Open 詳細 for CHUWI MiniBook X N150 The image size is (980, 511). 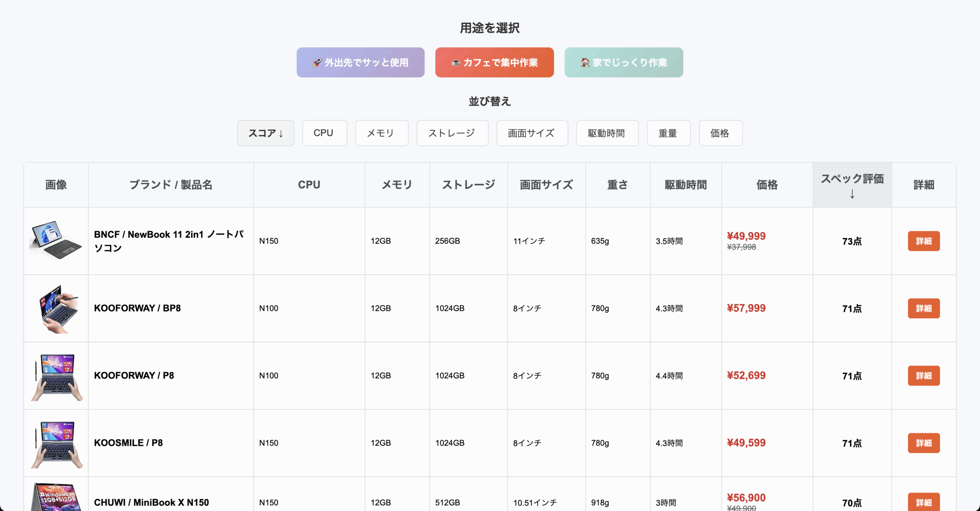coord(923,503)
